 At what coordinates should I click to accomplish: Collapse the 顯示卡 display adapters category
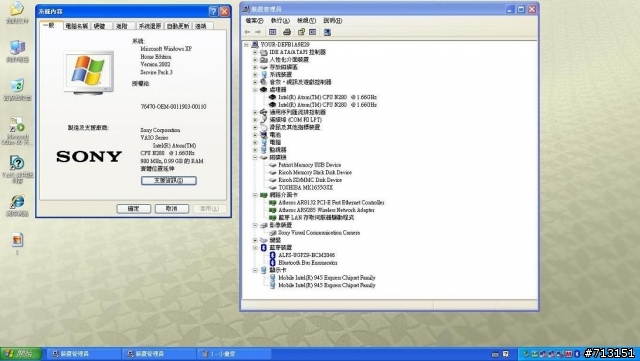pyautogui.click(x=255, y=270)
